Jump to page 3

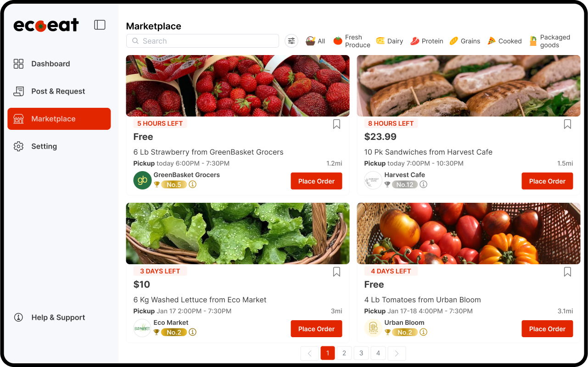pos(361,353)
